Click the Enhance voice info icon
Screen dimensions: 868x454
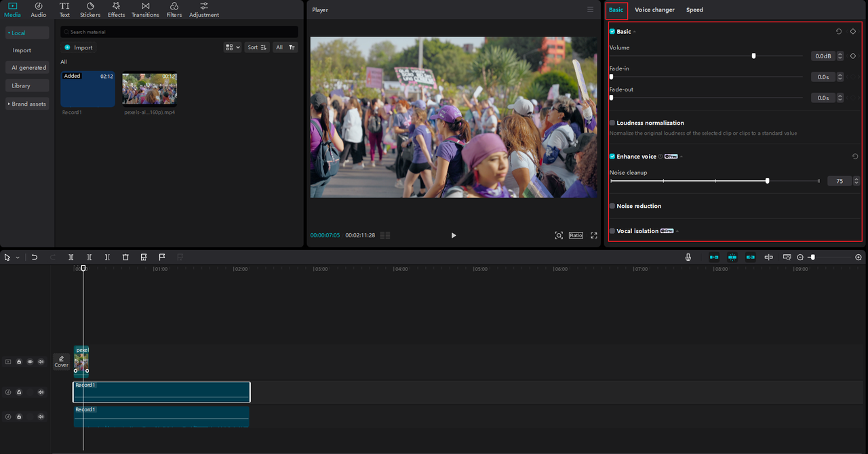point(660,157)
